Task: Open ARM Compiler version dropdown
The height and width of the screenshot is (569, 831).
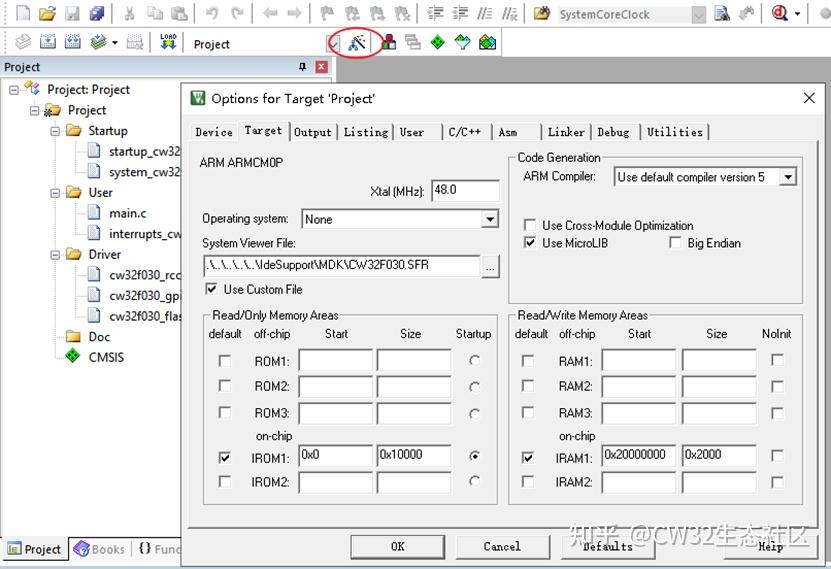Action: pos(788,177)
